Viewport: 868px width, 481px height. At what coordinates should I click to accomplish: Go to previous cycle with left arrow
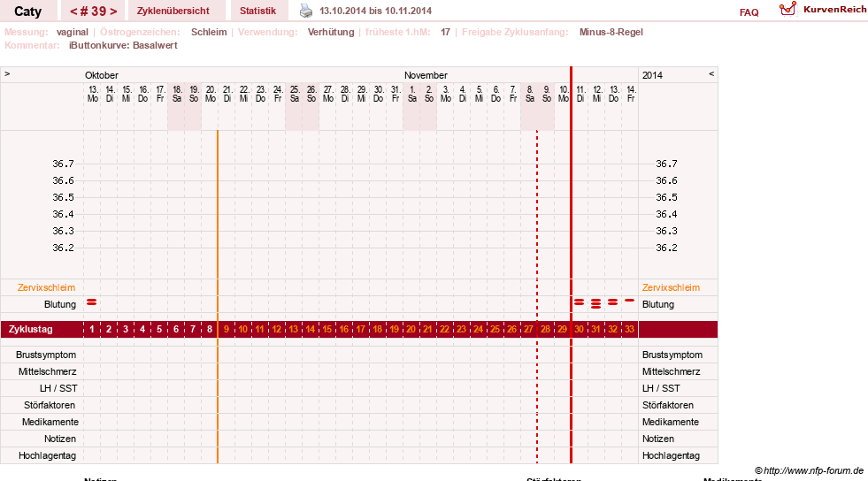(73, 11)
